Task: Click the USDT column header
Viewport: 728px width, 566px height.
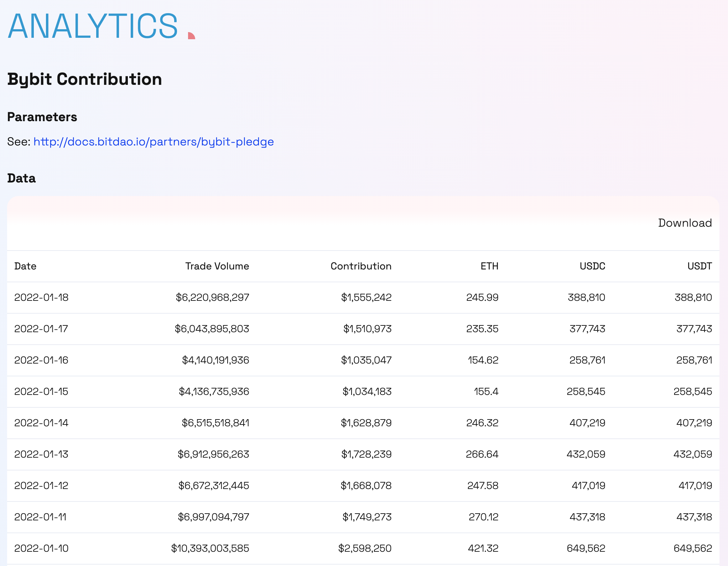Action: click(x=700, y=266)
